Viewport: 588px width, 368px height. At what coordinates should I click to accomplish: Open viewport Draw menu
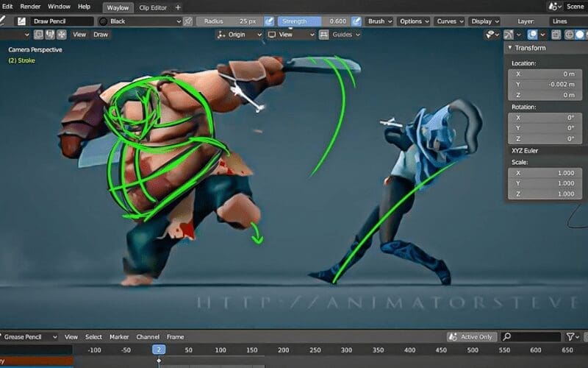101,35
